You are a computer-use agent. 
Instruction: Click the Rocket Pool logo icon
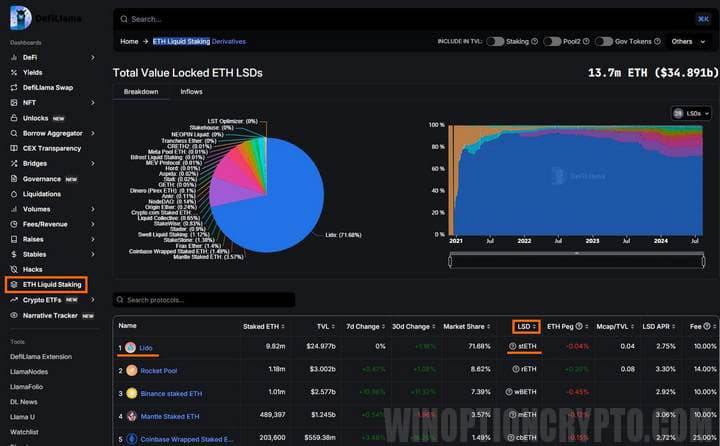(x=131, y=370)
